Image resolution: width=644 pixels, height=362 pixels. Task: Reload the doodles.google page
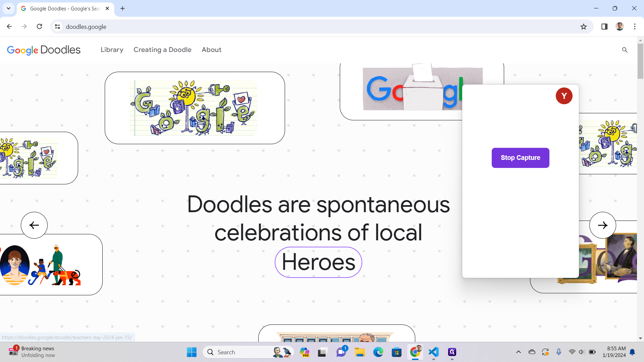39,26
